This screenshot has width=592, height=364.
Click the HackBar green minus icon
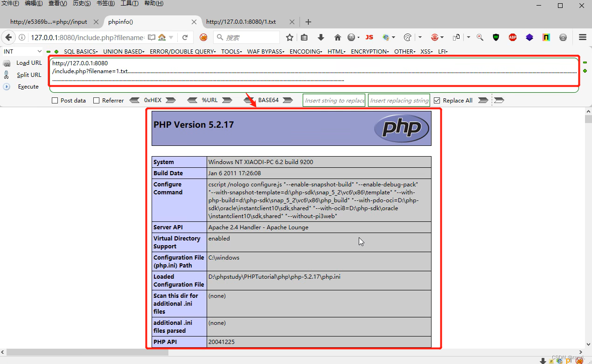[x=49, y=51]
